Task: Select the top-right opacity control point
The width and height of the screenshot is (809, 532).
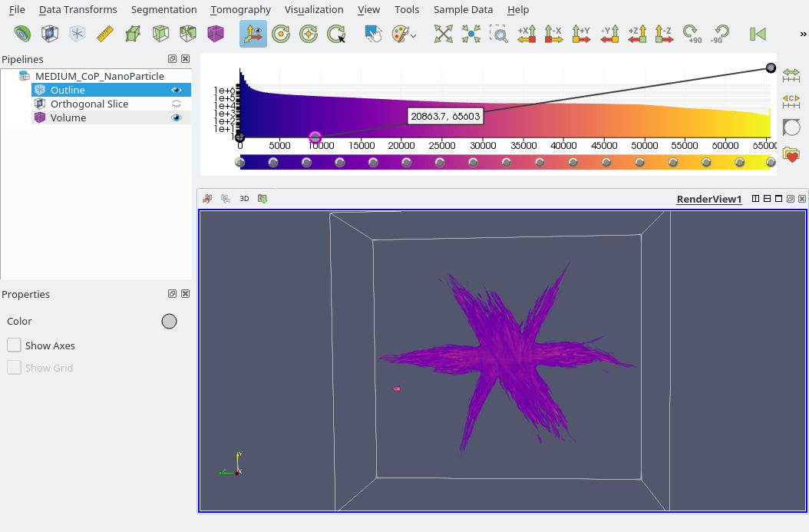Action: pyautogui.click(x=771, y=68)
